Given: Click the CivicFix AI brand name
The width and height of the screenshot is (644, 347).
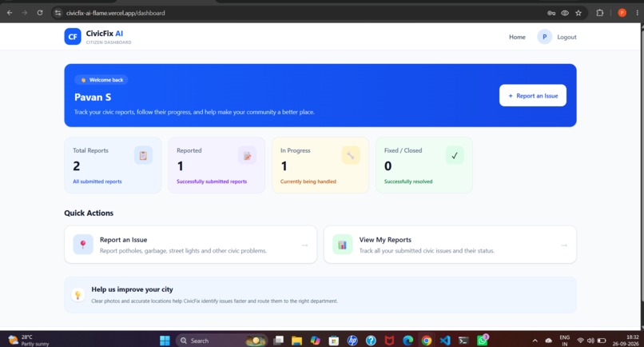Looking at the screenshot, I should click(105, 34).
